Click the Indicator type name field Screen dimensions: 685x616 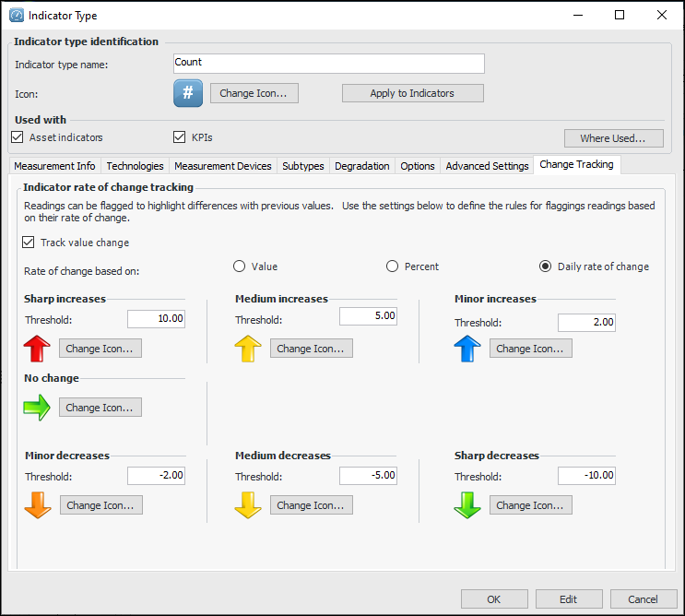[x=328, y=63]
